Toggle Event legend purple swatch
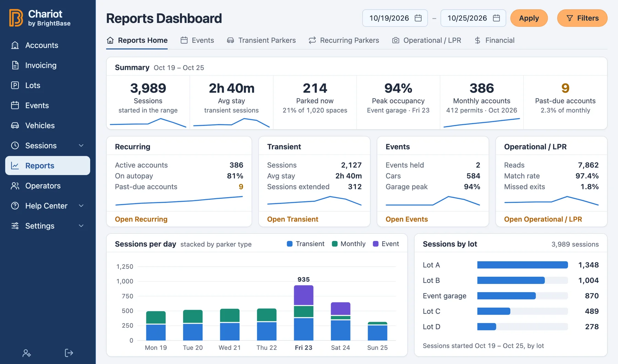The height and width of the screenshot is (364, 618). pos(376,244)
